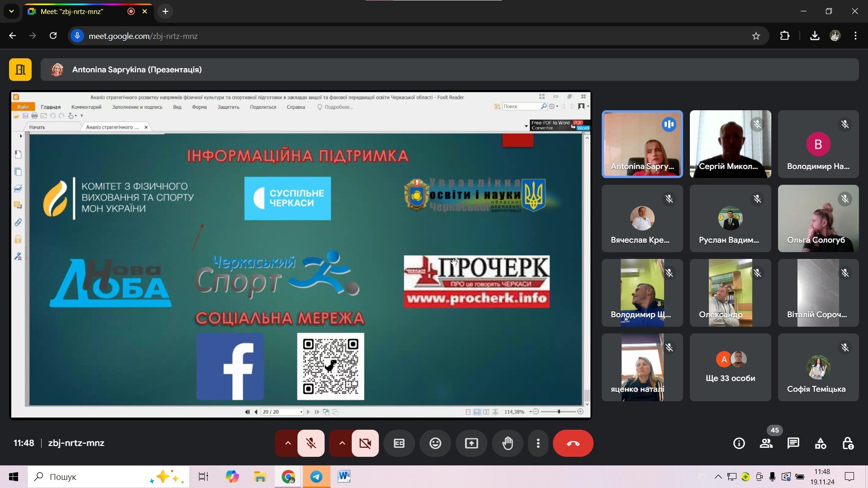
Task: Expand the Foxit navigation panel arrow
Action: [21, 136]
